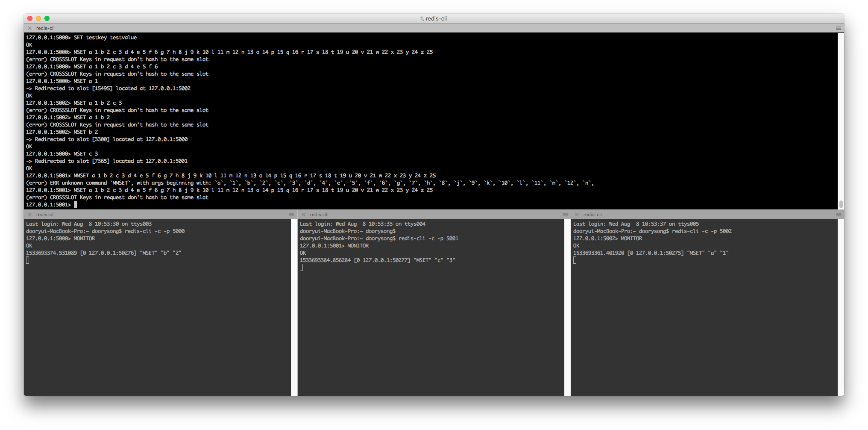Viewport: 868px width, 430px height.
Task: Open the port 5001 MONITOR pane's menu icon
Action: 565,215
